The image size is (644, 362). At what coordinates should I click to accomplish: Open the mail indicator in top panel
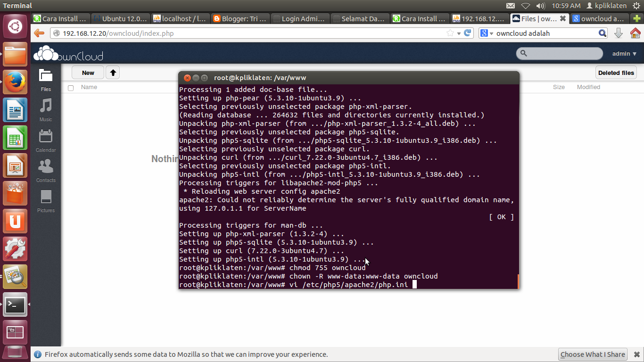point(511,6)
